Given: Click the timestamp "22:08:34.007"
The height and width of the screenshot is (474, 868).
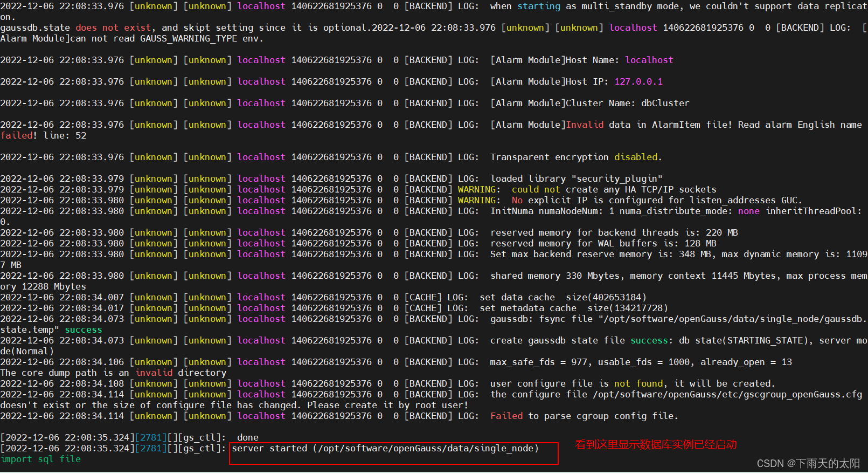Looking at the screenshot, I should (x=92, y=298).
